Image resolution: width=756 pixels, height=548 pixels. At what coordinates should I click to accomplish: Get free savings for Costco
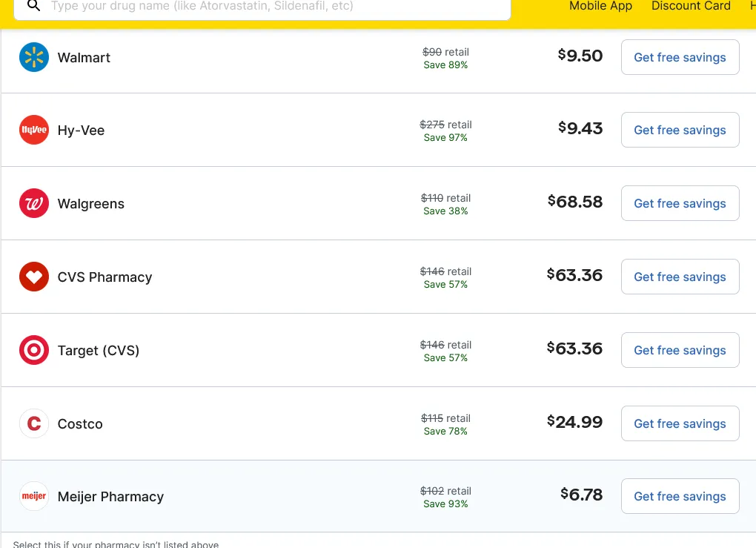point(680,424)
